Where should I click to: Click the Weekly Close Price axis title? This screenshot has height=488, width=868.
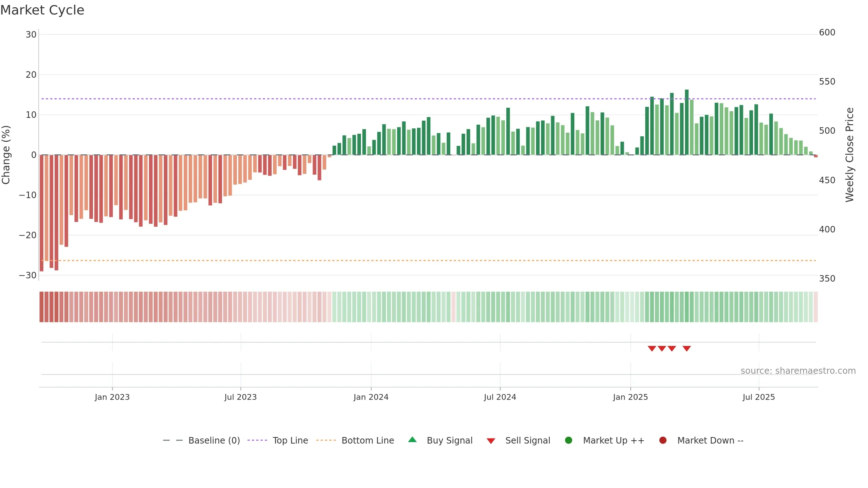(x=850, y=155)
